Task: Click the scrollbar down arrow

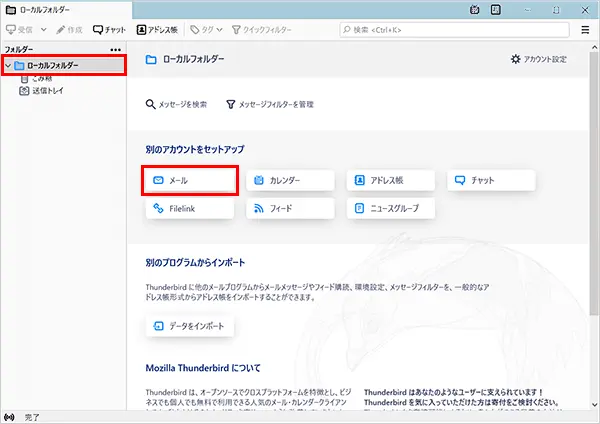Action: (594, 404)
